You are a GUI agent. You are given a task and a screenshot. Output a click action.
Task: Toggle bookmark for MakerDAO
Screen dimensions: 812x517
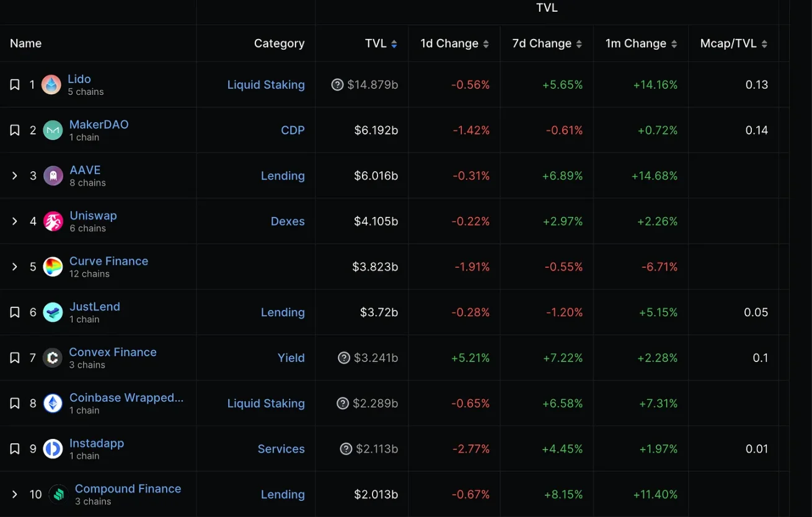(x=15, y=130)
